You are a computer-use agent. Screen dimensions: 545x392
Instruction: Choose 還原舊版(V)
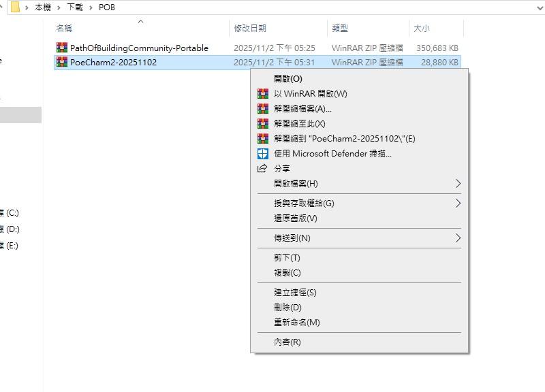[360, 218]
